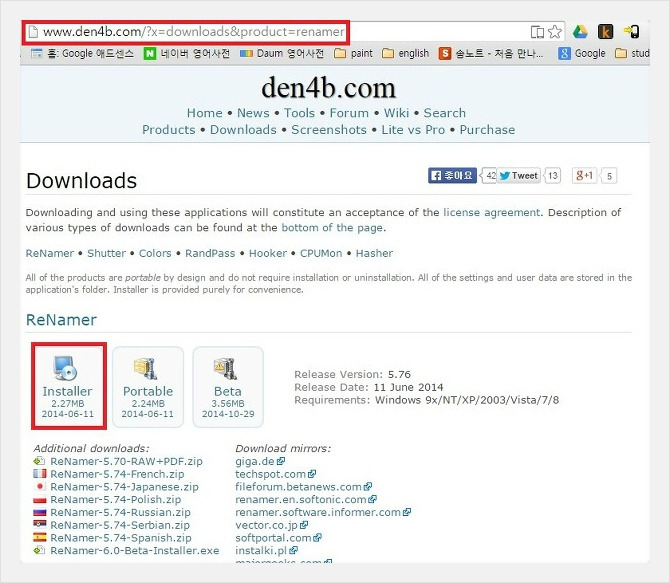Select the Shutter product link

point(106,253)
